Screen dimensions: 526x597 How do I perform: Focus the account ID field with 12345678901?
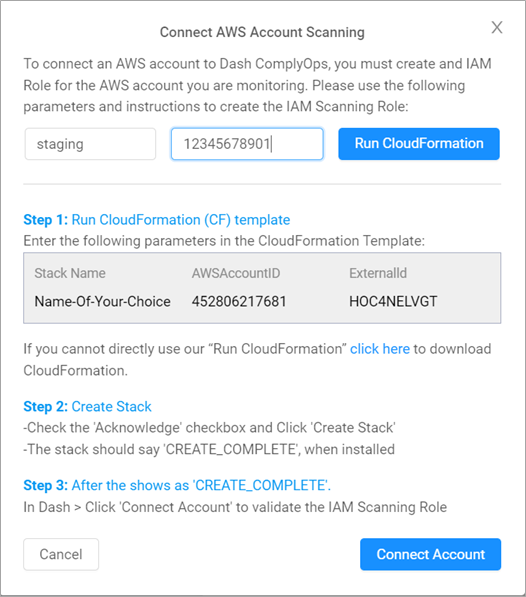pos(247,144)
